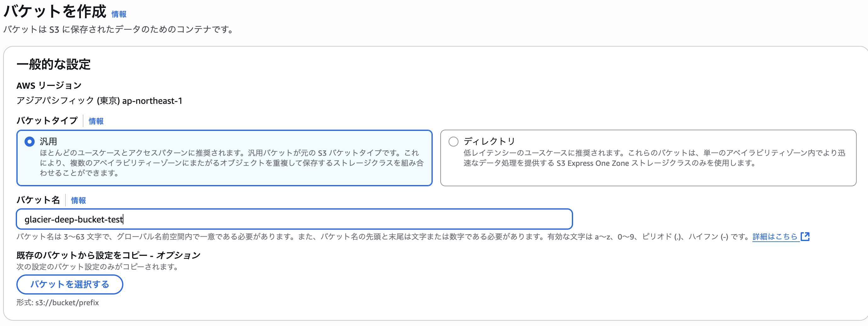Image resolution: width=868 pixels, height=326 pixels.
Task: Open the 情報 link next to バケット名
Action: (x=78, y=200)
